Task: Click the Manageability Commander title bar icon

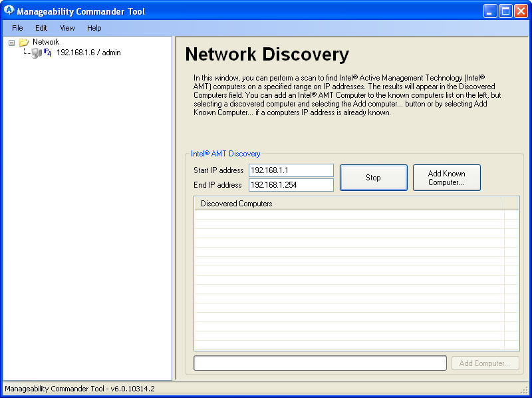Action: tap(8, 10)
